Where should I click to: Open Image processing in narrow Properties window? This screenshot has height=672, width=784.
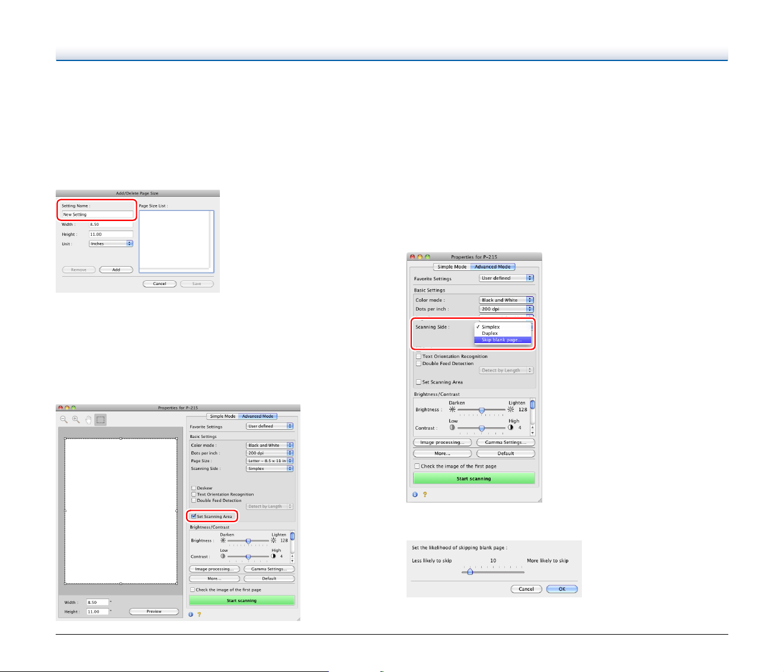pyautogui.click(x=442, y=442)
